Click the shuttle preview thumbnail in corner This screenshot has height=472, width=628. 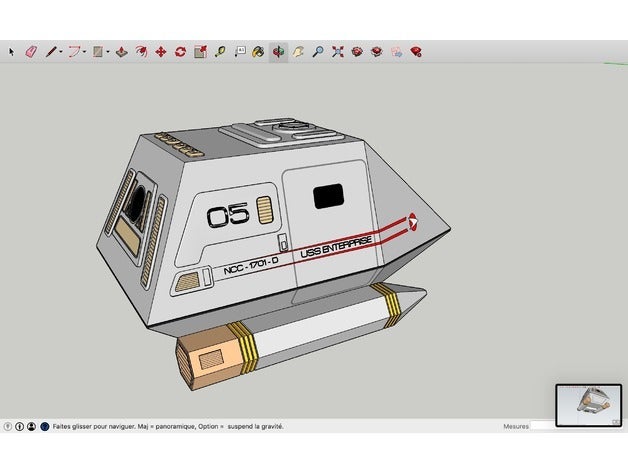click(589, 405)
